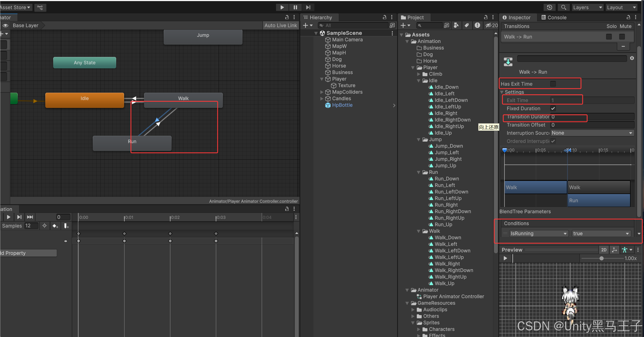Enable the Has Exit Time checkbox
644x337 pixels.
tap(553, 84)
